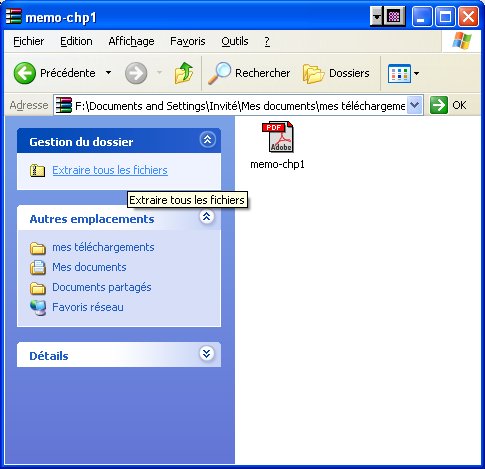Viewport: 485px width, 469px height.
Task: Collapse the Gestion du dossier panel
Action: [207, 139]
